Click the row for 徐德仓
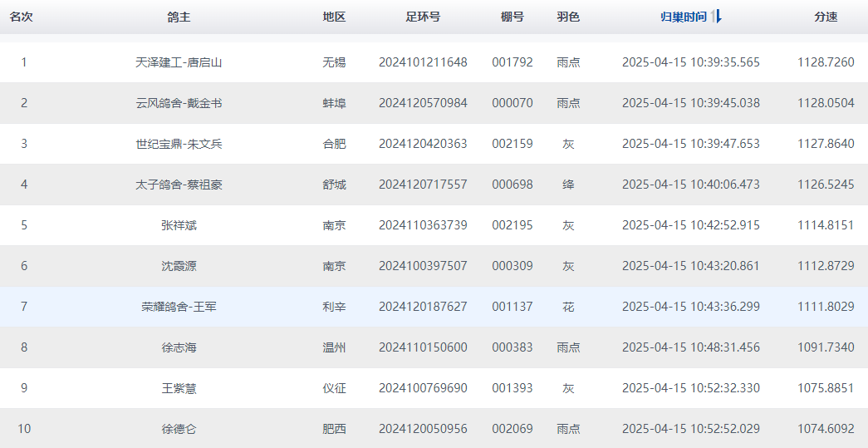This screenshot has width=868, height=448. tap(434, 429)
